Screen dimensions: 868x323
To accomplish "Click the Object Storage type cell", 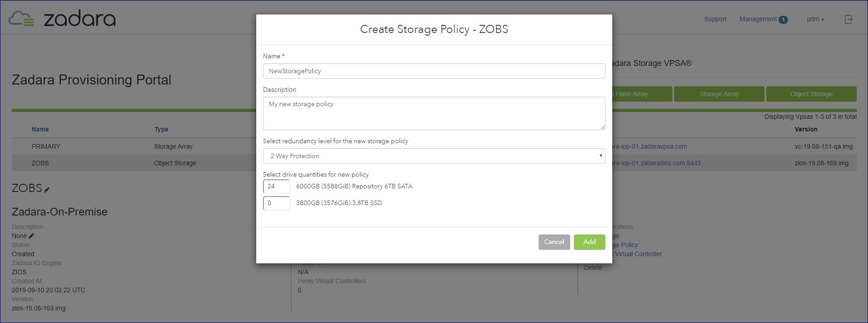I will tap(175, 163).
